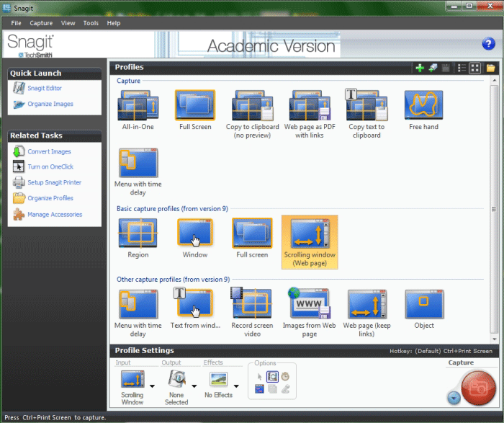504x423 pixels.
Task: Toggle preview in editor option
Action: (x=272, y=376)
